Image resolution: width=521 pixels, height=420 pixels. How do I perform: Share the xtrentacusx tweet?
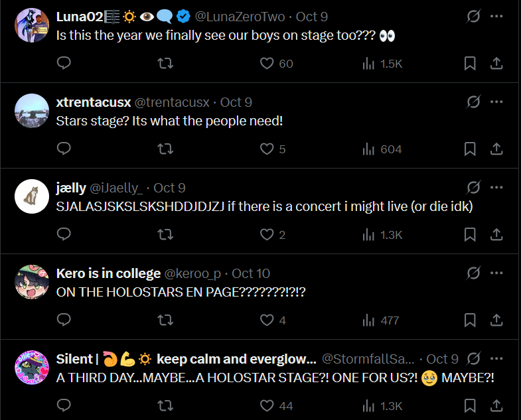[x=496, y=149]
